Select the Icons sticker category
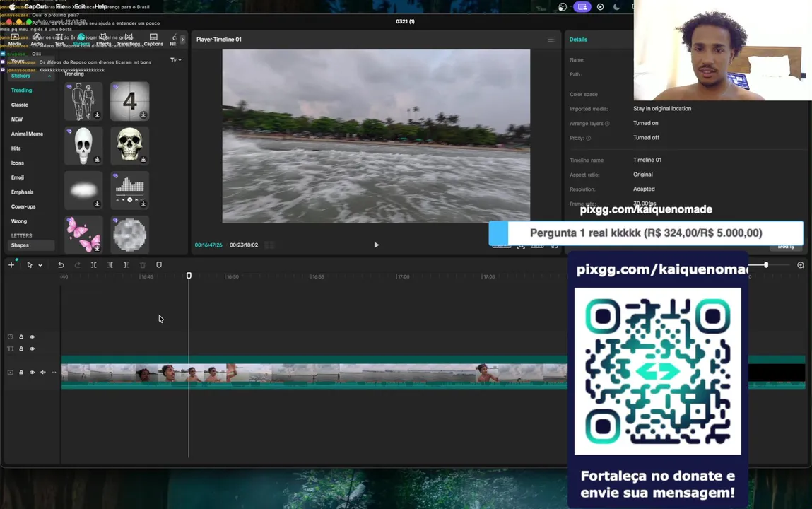The height and width of the screenshot is (509, 812). [18, 163]
